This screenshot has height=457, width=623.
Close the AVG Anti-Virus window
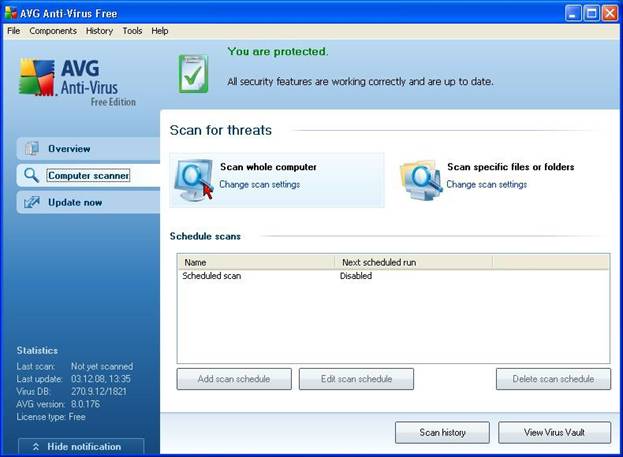[610, 13]
